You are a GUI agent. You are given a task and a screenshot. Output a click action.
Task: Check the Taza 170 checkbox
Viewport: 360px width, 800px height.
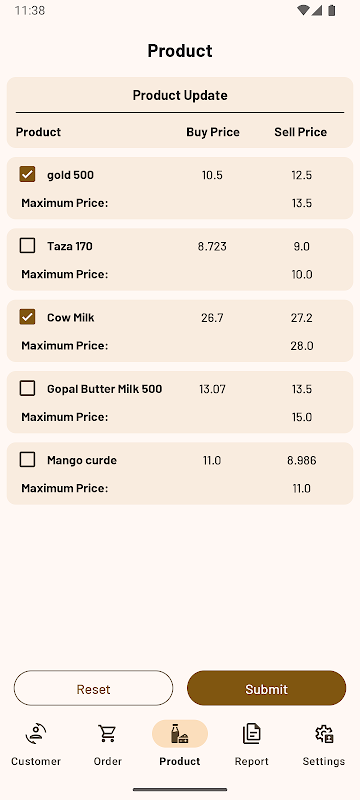(27, 246)
